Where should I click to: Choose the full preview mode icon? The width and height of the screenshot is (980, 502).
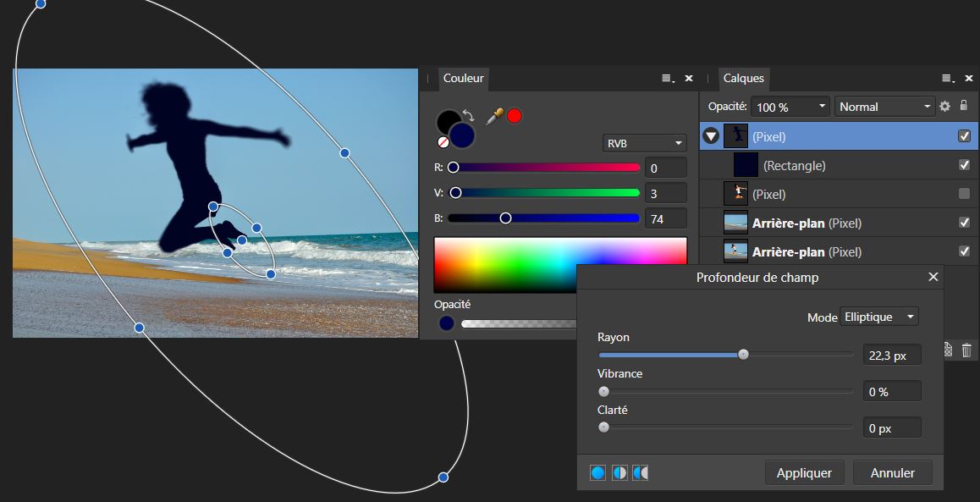(x=597, y=472)
